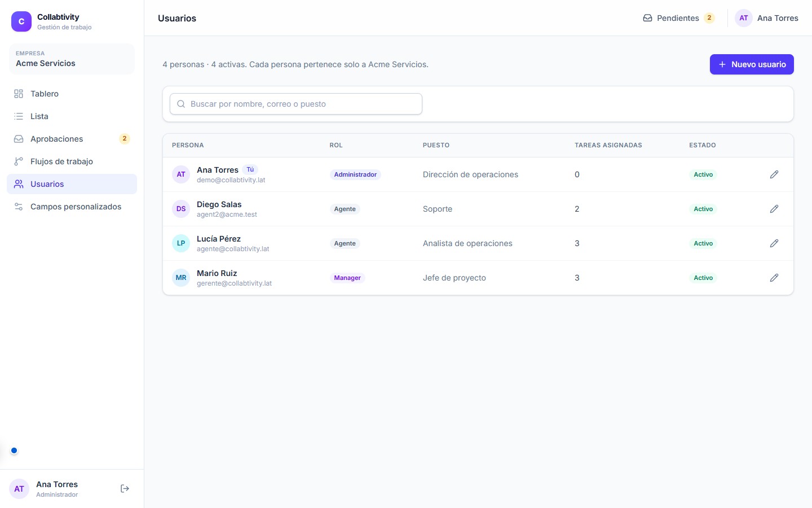Image resolution: width=812 pixels, height=508 pixels.
Task: Open the Acme Servicios company selector
Action: click(x=72, y=59)
